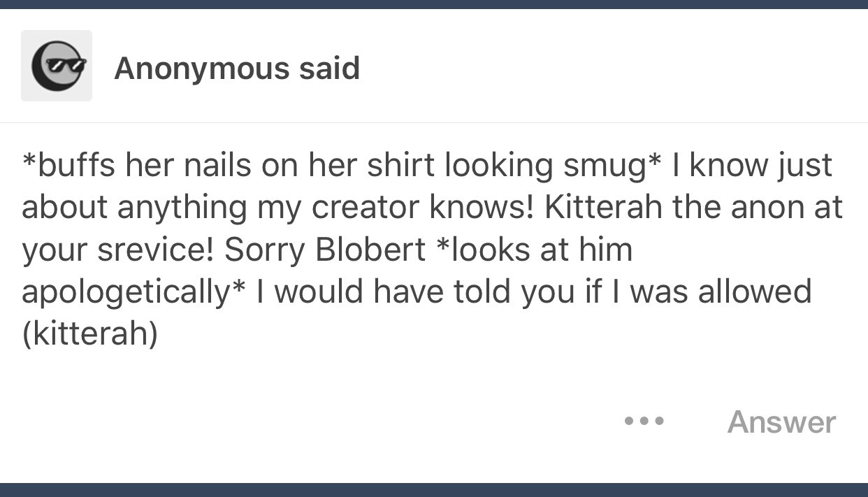The image size is (868, 497).
Task: Click the "(kitterah)" signature at the end
Action: coord(89,333)
